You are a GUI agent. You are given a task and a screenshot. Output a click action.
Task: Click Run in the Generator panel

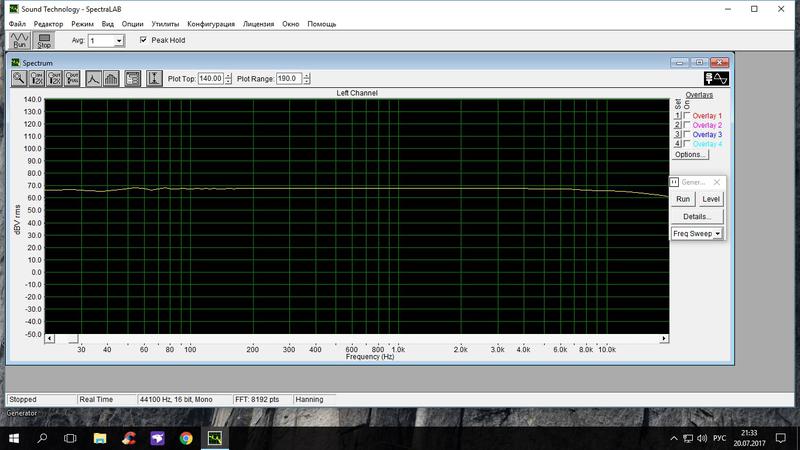click(x=683, y=199)
